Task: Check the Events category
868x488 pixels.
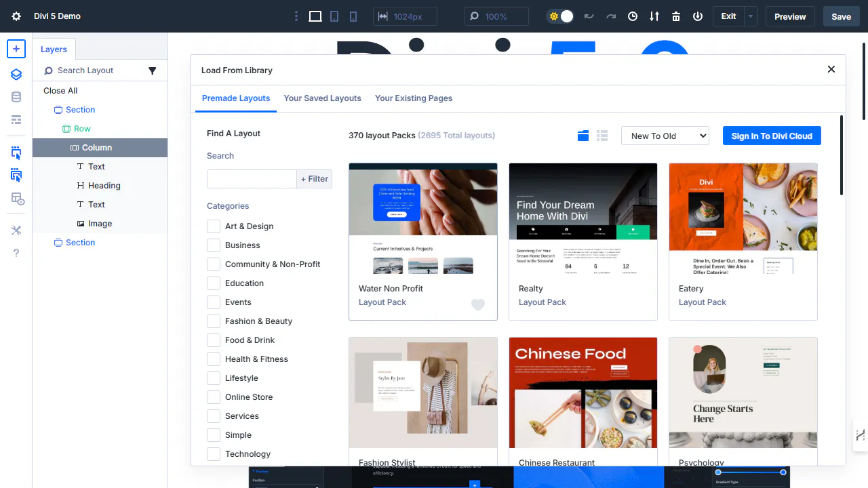Action: [214, 302]
